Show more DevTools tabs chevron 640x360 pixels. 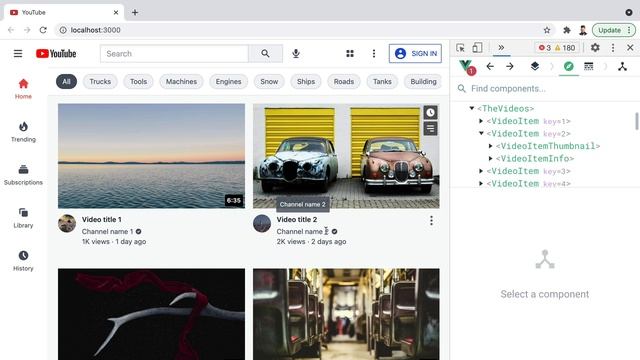(x=501, y=47)
